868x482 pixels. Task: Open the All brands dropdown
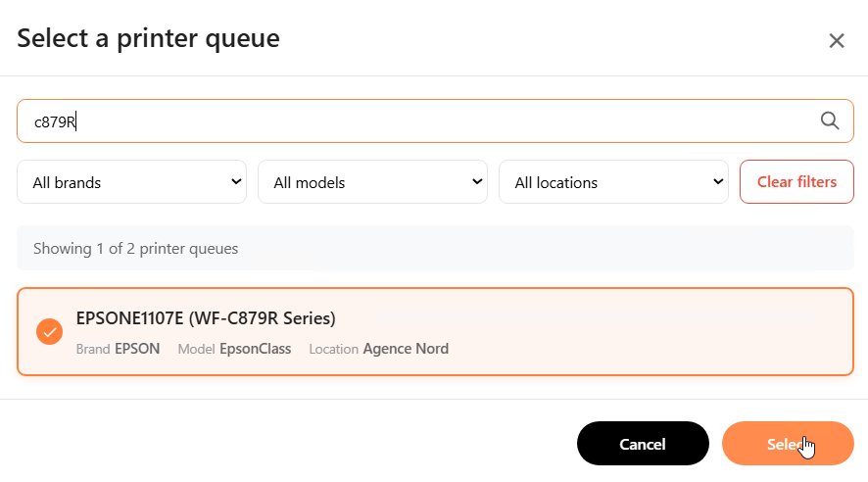[131, 182]
